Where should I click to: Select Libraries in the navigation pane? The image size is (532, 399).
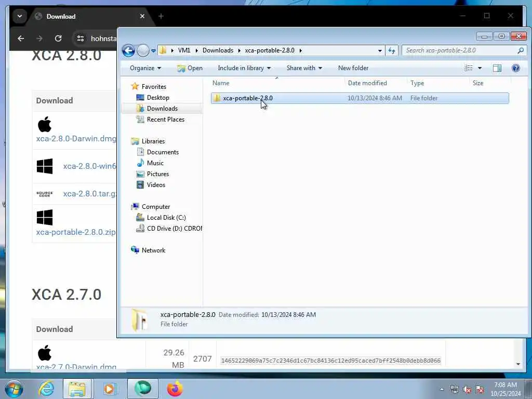153,141
